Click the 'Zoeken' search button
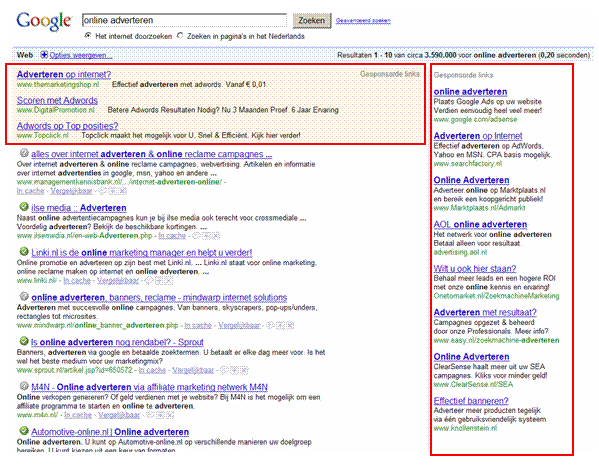Image resolution: width=599 pixels, height=473 pixels. pyautogui.click(x=312, y=21)
